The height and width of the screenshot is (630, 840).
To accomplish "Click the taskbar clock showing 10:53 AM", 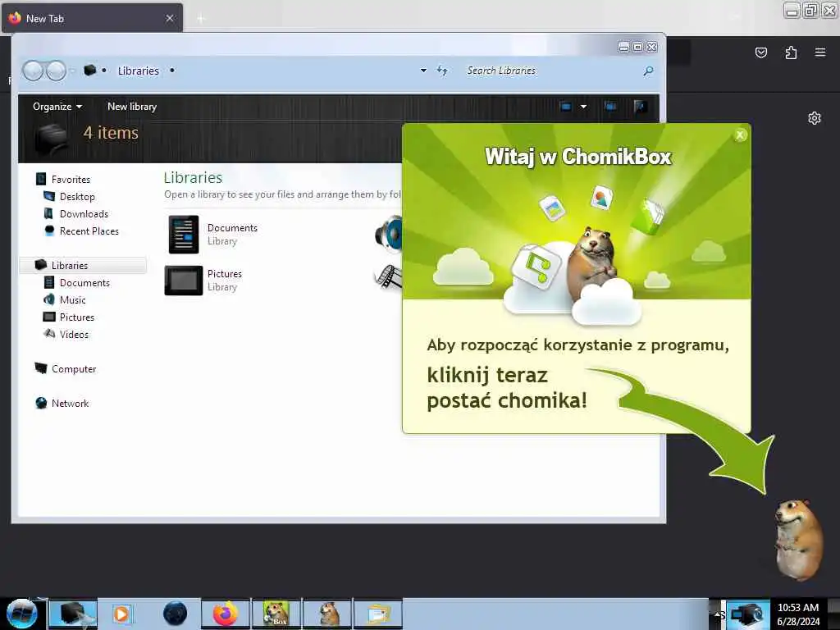I will [x=798, y=614].
